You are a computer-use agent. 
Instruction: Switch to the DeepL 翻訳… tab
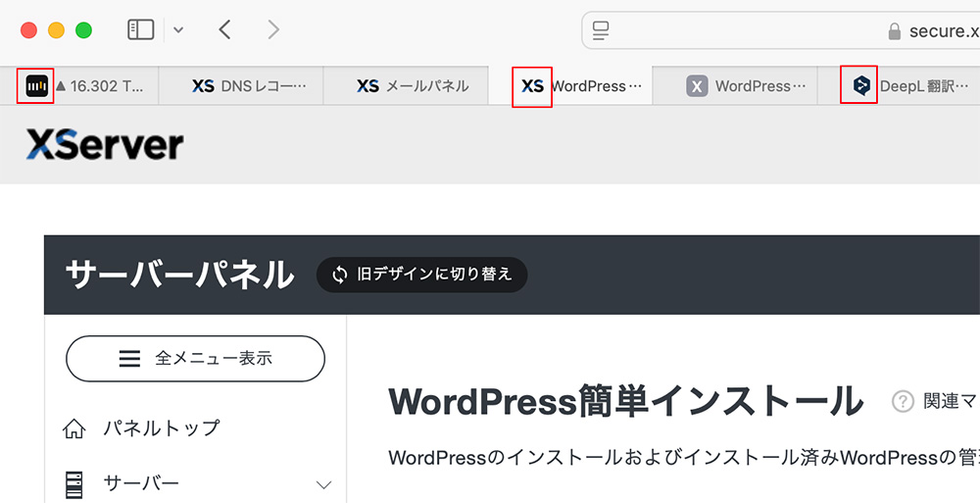(899, 85)
